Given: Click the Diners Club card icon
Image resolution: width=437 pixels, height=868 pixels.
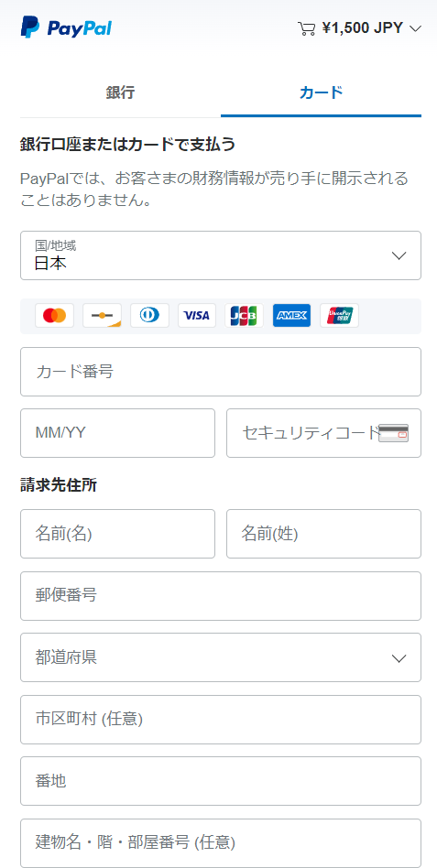Looking at the screenshot, I should pos(149,316).
